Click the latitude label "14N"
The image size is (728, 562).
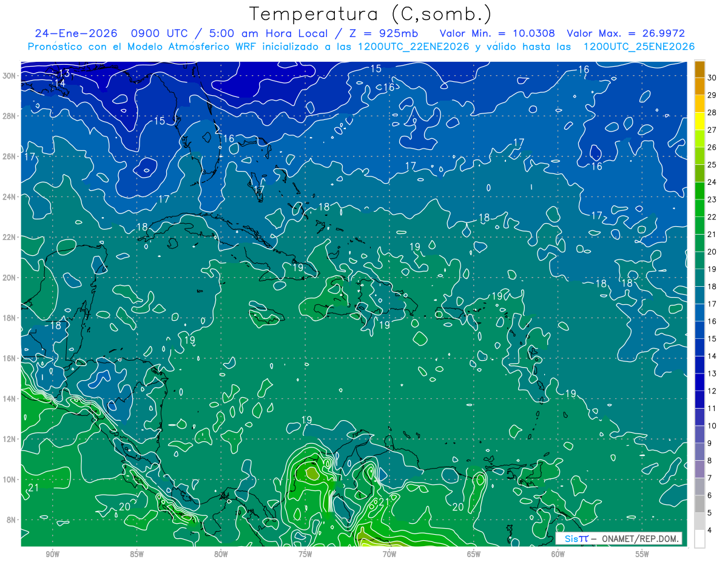point(9,398)
